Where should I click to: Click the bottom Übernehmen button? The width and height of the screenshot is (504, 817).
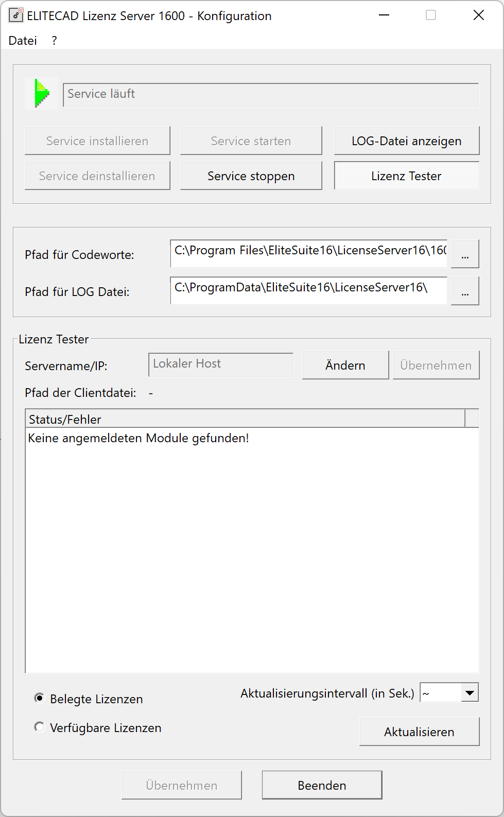coord(182,785)
